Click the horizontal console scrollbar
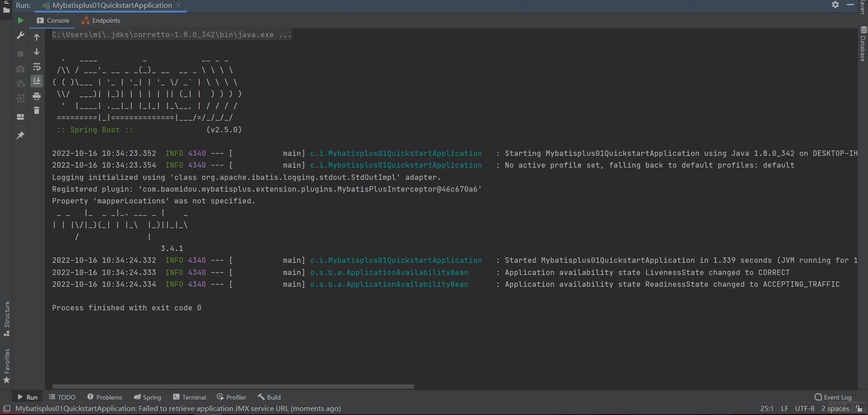Image resolution: width=868 pixels, height=415 pixels. (x=233, y=386)
